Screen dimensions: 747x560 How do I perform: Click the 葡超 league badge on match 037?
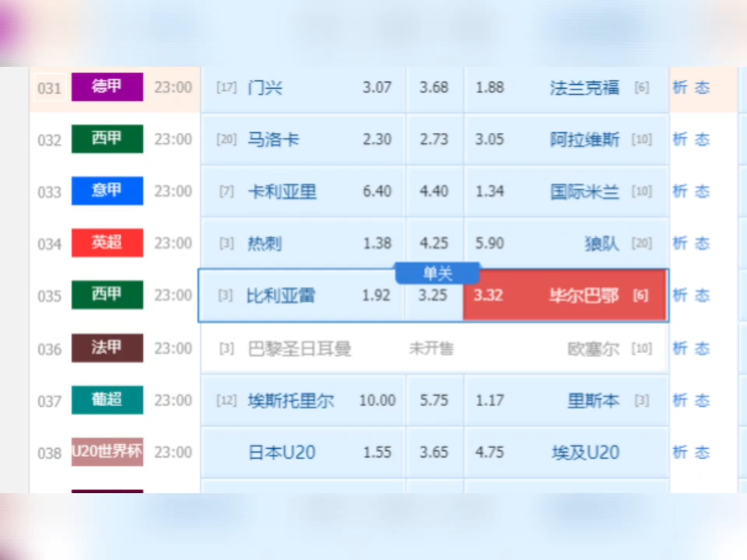[x=107, y=400]
